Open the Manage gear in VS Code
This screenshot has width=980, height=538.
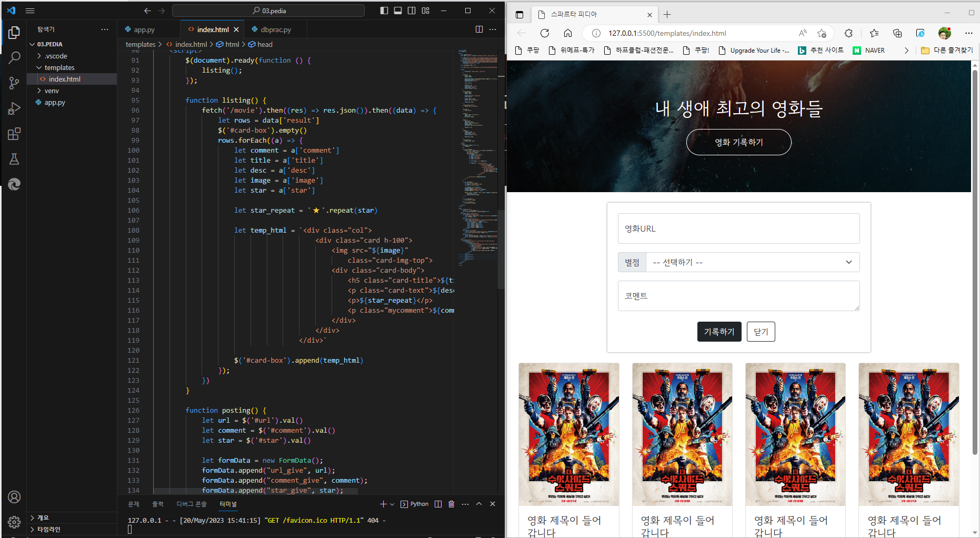[x=14, y=522]
